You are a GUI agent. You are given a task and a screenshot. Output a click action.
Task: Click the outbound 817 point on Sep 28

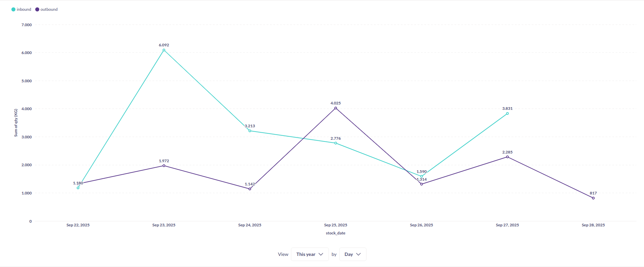pos(593,198)
